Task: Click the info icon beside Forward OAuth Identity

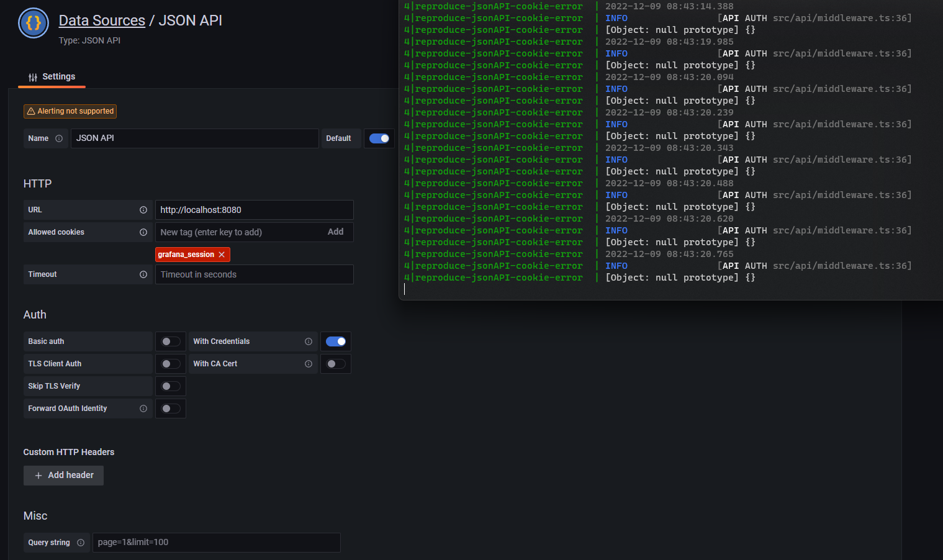Action: point(143,409)
